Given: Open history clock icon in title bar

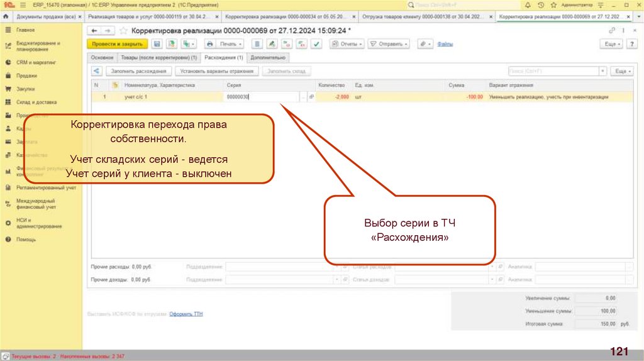Looking at the screenshot, I should tap(540, 4).
